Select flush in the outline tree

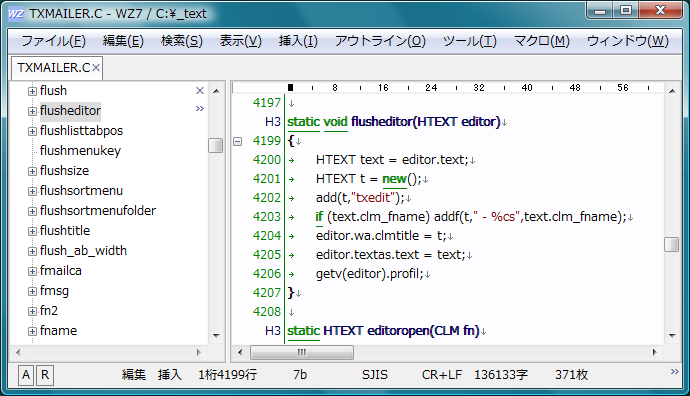[53, 91]
